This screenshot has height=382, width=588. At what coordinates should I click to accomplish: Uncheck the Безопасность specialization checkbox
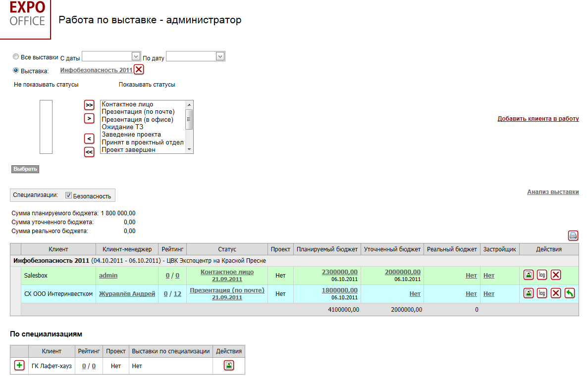69,195
